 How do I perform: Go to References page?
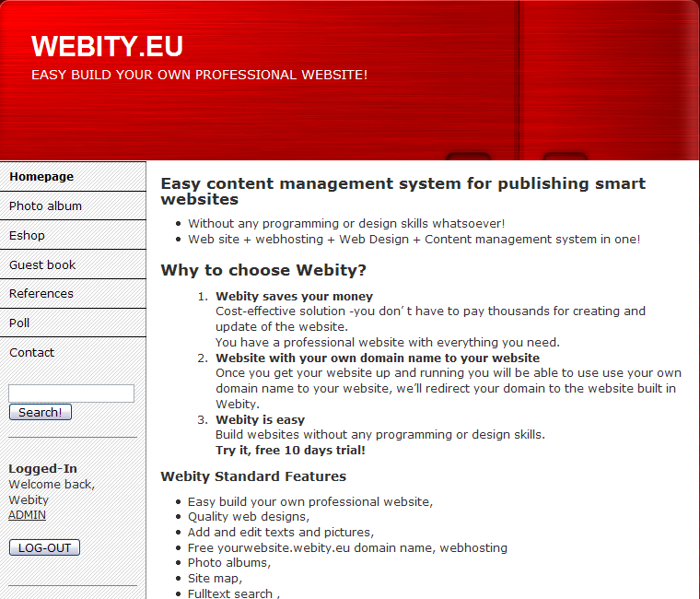point(73,293)
